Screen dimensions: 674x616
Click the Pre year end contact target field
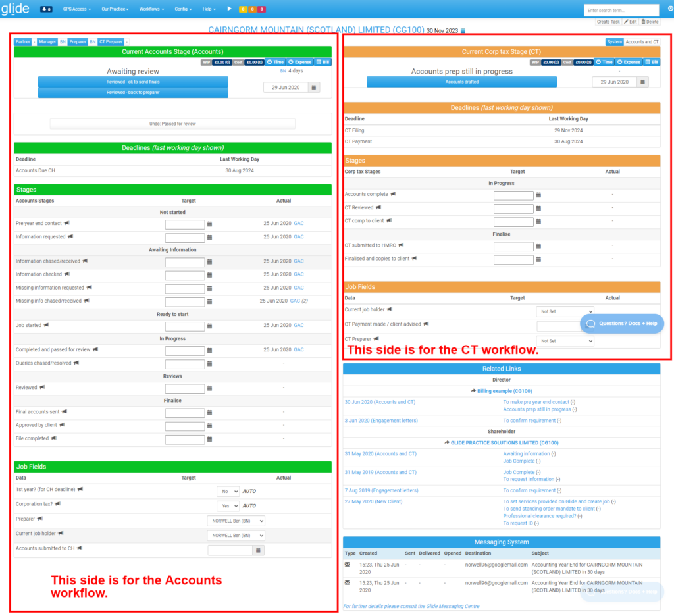tap(185, 224)
